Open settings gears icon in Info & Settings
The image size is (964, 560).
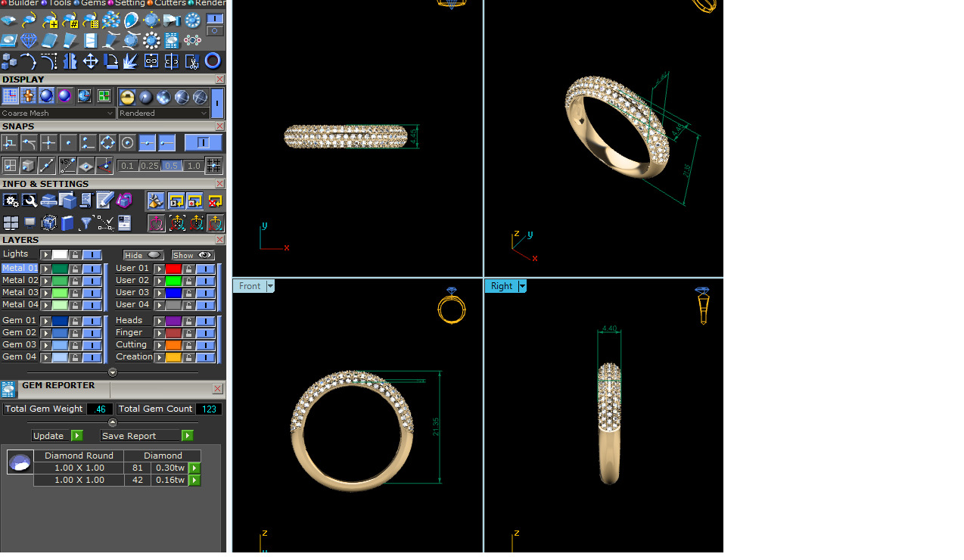11,201
